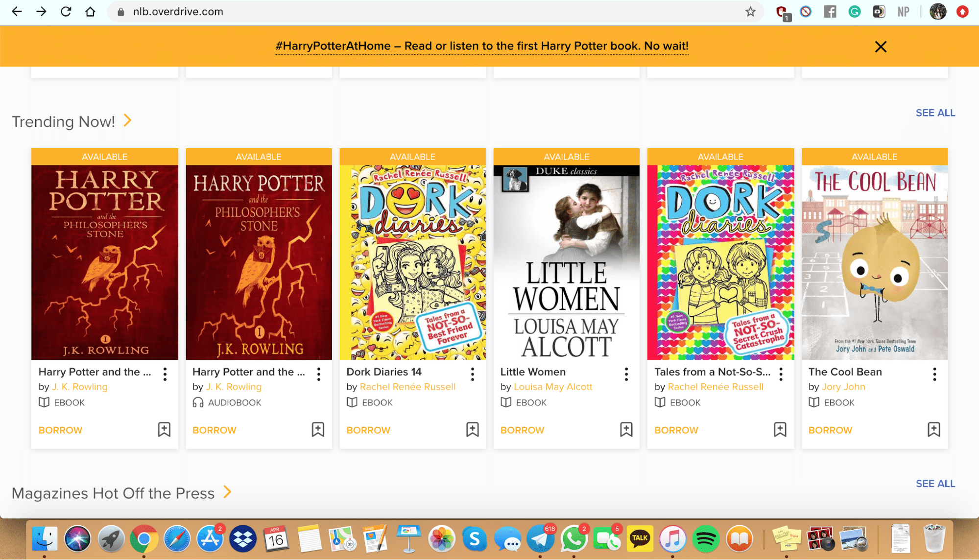Open Little Women book cover
Image resolution: width=979 pixels, height=560 pixels.
566,262
